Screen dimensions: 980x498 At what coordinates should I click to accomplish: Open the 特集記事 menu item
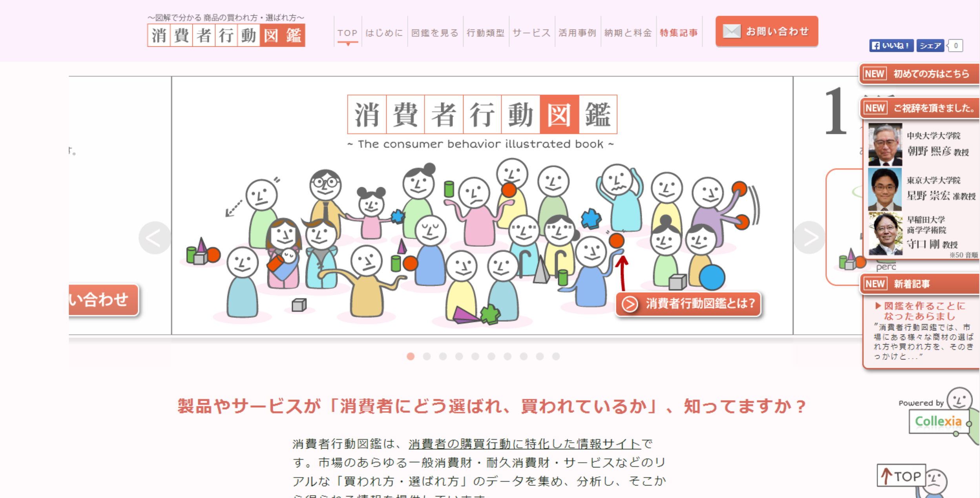[x=679, y=33]
